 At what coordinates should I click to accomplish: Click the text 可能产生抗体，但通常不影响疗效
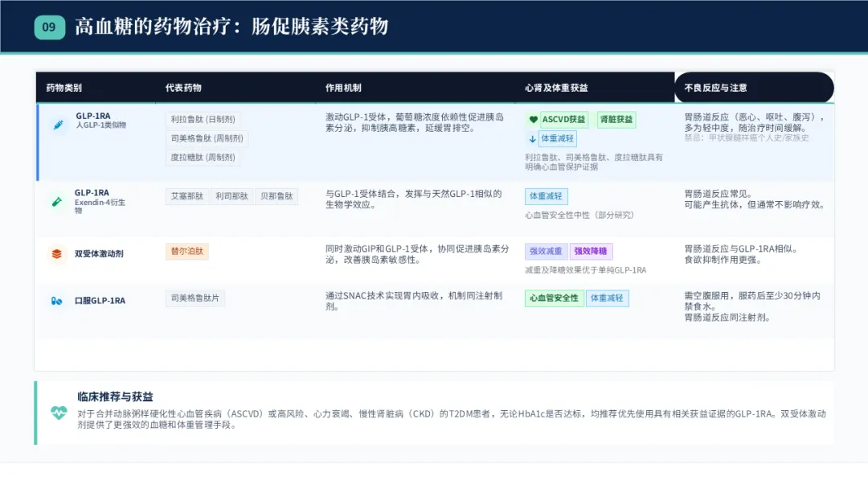755,205
